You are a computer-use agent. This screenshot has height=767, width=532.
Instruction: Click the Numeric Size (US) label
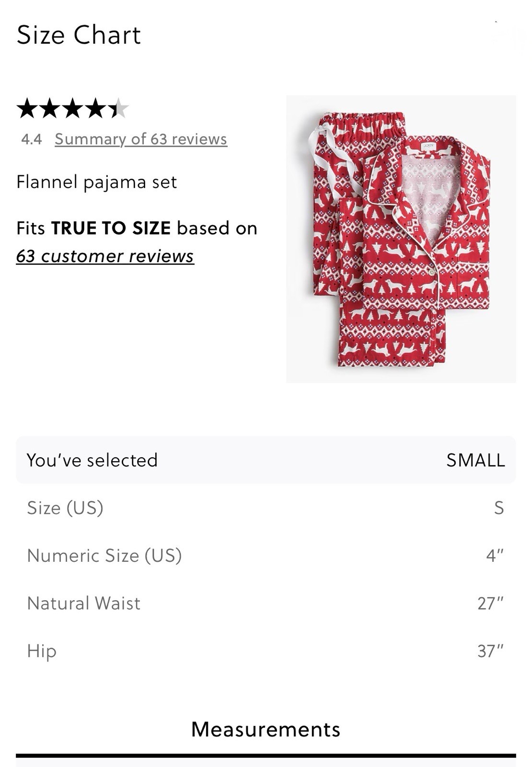(x=104, y=556)
